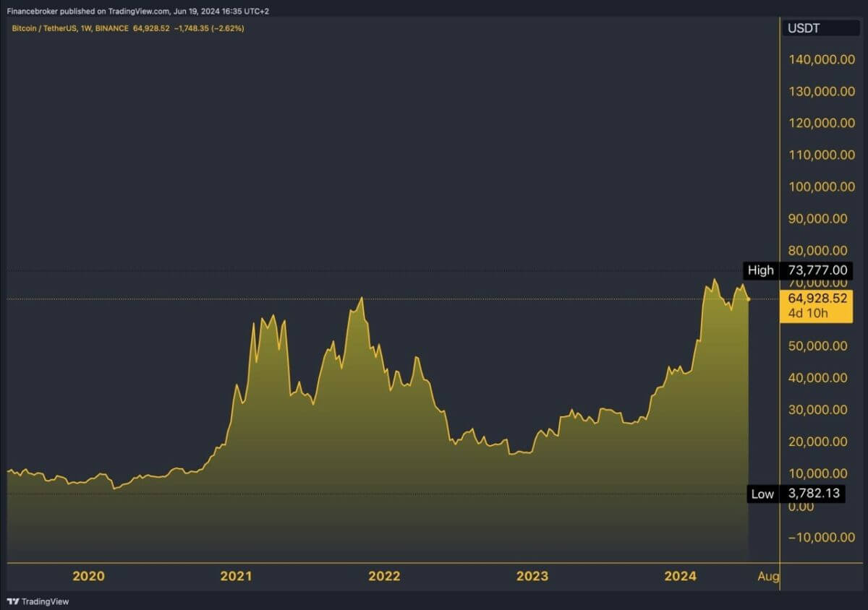
Task: Select the Low 3,782.13 price label
Action: 795,494
